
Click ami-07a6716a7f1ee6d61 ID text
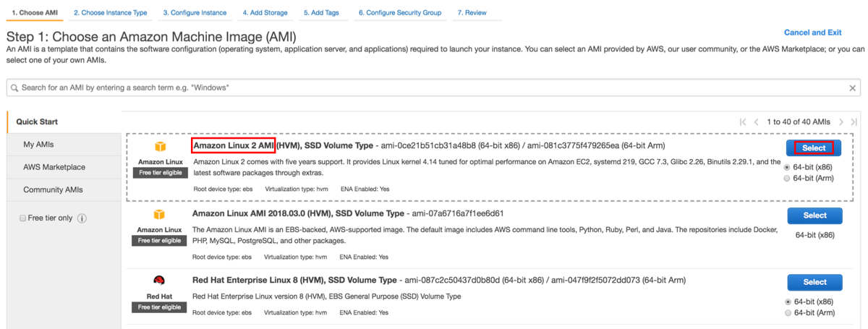(x=457, y=214)
